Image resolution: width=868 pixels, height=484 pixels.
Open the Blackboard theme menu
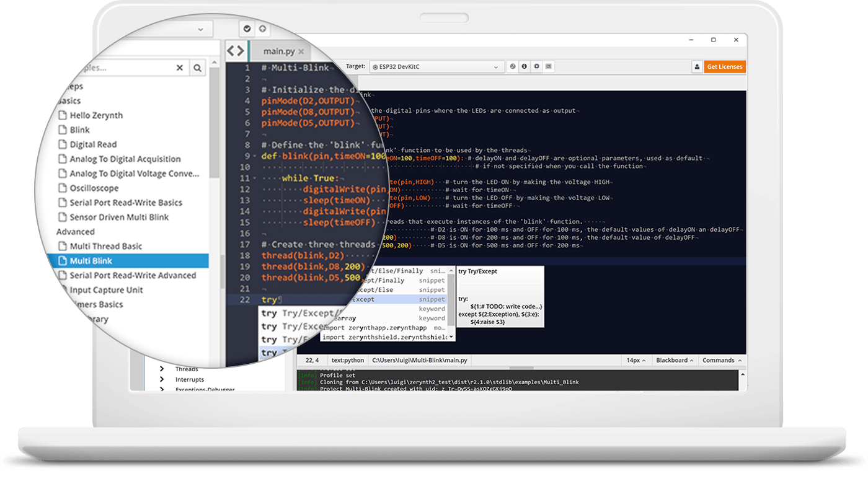675,360
